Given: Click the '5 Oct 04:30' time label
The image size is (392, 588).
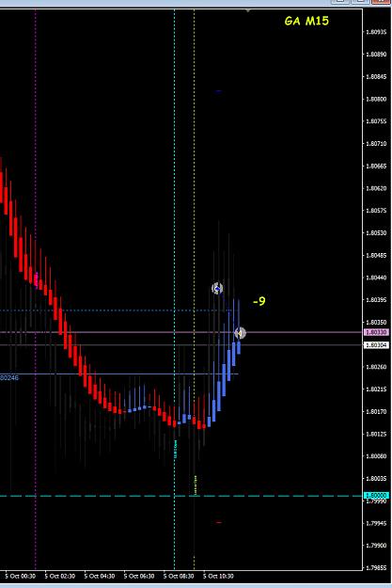Looking at the screenshot, I should (x=100, y=576).
